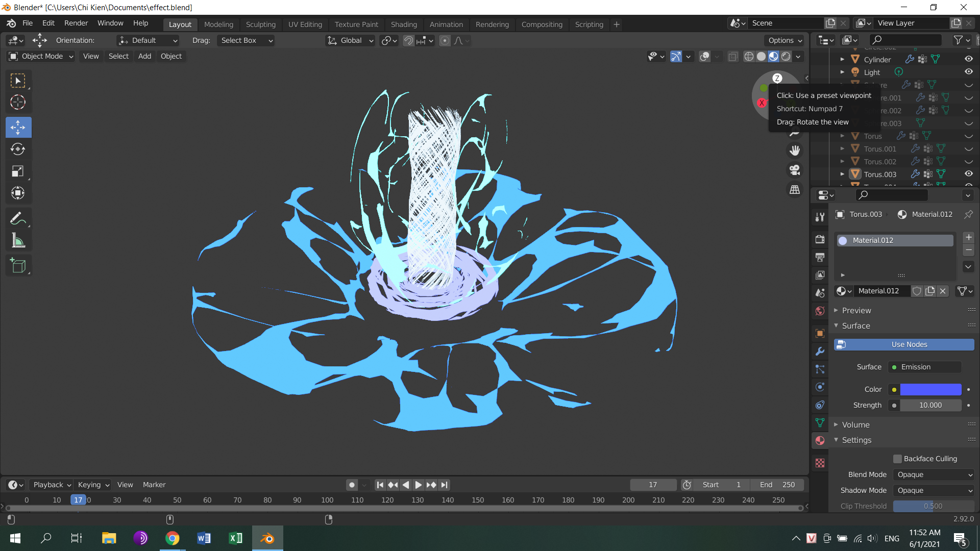Open the Object Mode dropdown
This screenshot has height=551, width=980.
pos(42,56)
